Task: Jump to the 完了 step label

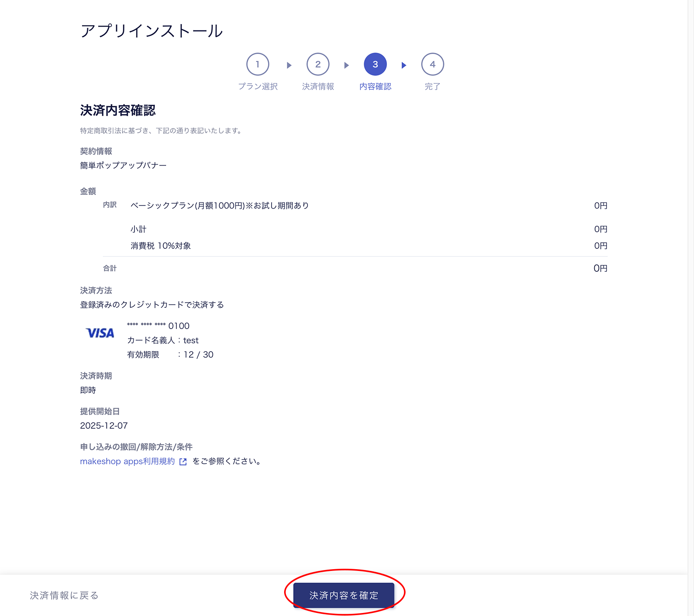Action: (x=432, y=86)
